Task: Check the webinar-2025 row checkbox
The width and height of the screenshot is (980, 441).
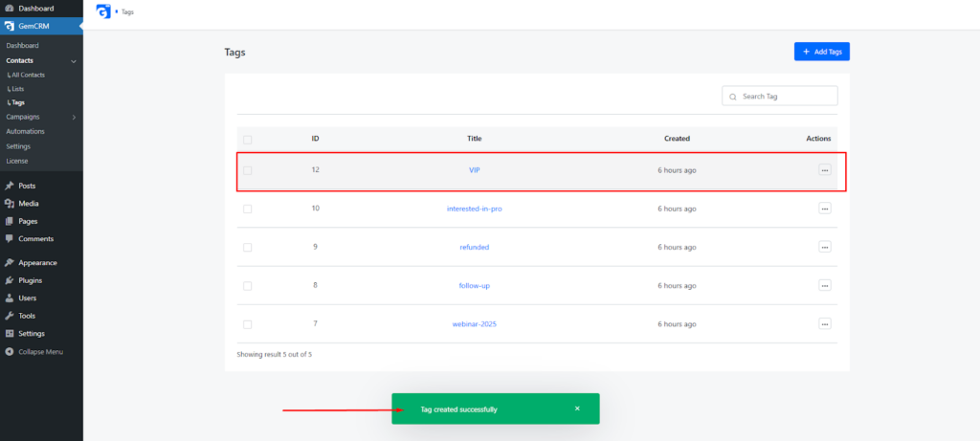Action: [x=248, y=325]
